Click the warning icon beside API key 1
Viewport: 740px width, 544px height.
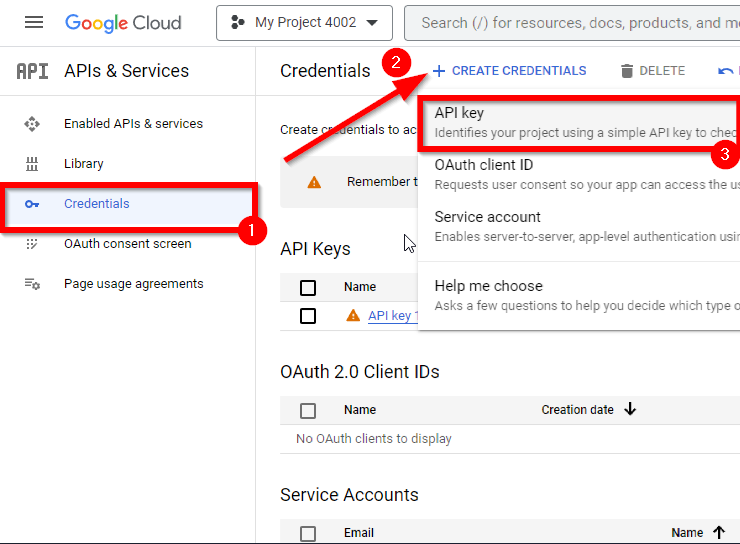pyautogui.click(x=352, y=315)
